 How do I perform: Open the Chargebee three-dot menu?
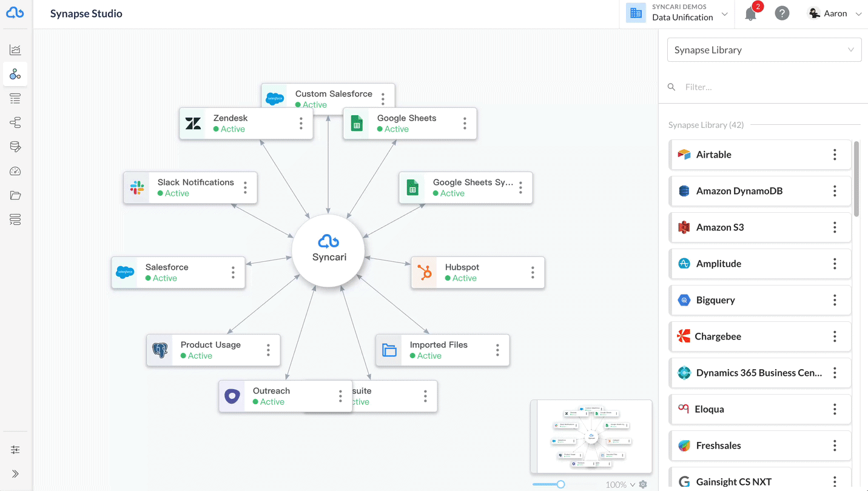point(835,336)
